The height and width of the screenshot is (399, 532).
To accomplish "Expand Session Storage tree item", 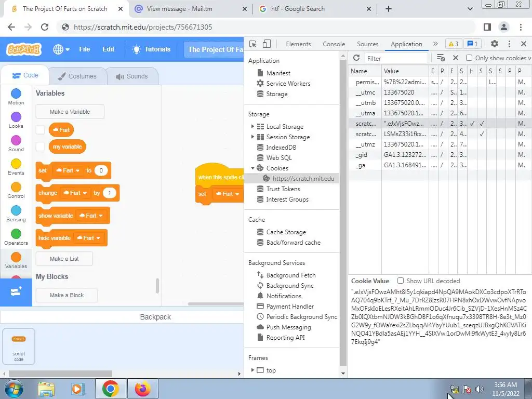I will tap(252, 137).
